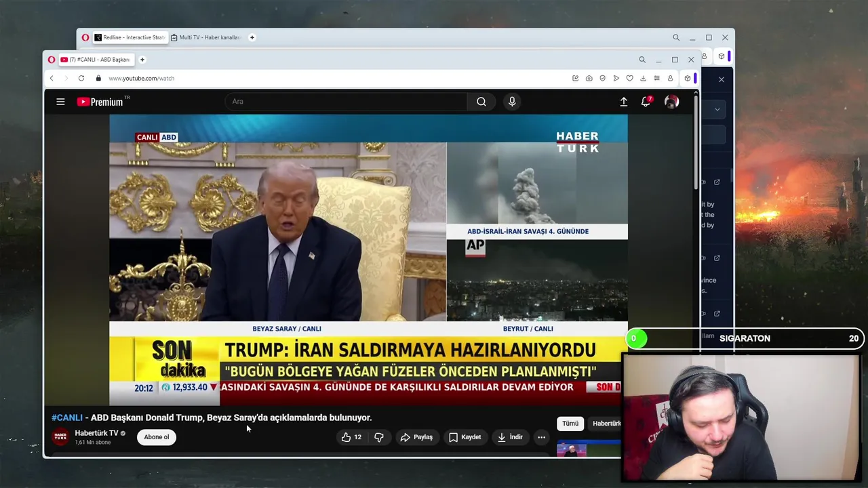Start voice search with the microphone icon
This screenshot has width=868, height=488.
point(512,102)
